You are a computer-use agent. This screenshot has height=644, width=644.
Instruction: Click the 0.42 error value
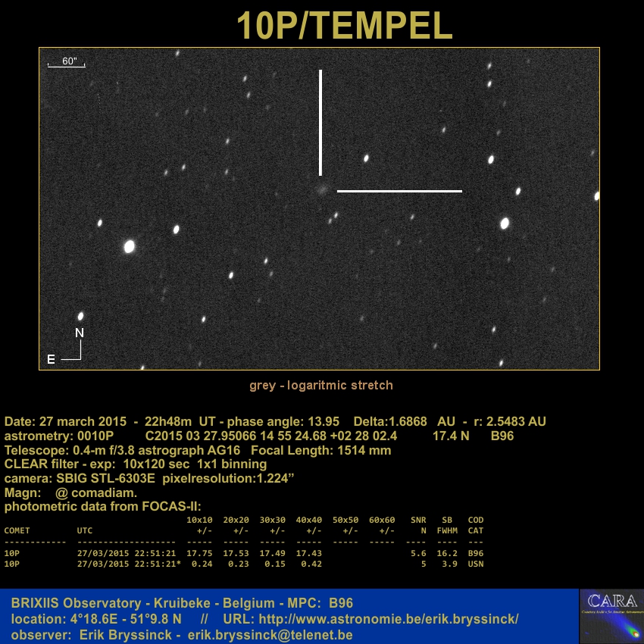pos(311,564)
